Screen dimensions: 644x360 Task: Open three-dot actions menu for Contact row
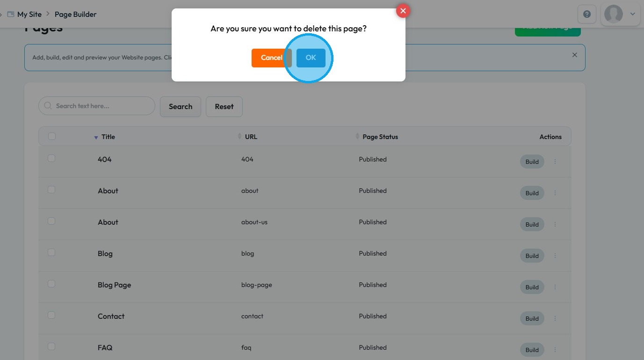pos(555,318)
